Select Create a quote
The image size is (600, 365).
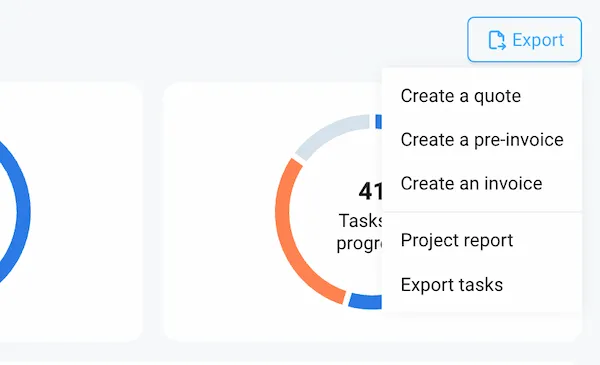tap(461, 96)
